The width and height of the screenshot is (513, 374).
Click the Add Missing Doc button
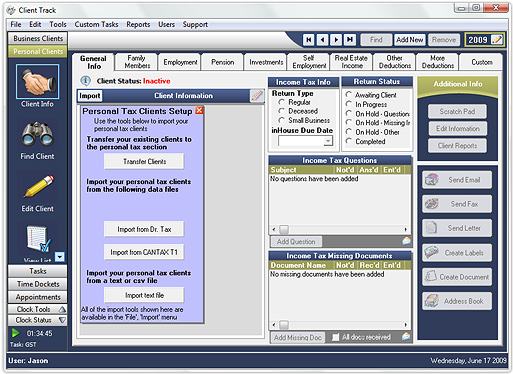(x=297, y=337)
